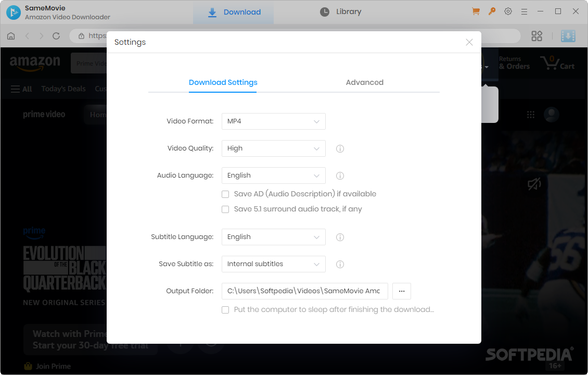This screenshot has height=375, width=588.
Task: Open the Prime Video apps grid icon
Action: 531,115
